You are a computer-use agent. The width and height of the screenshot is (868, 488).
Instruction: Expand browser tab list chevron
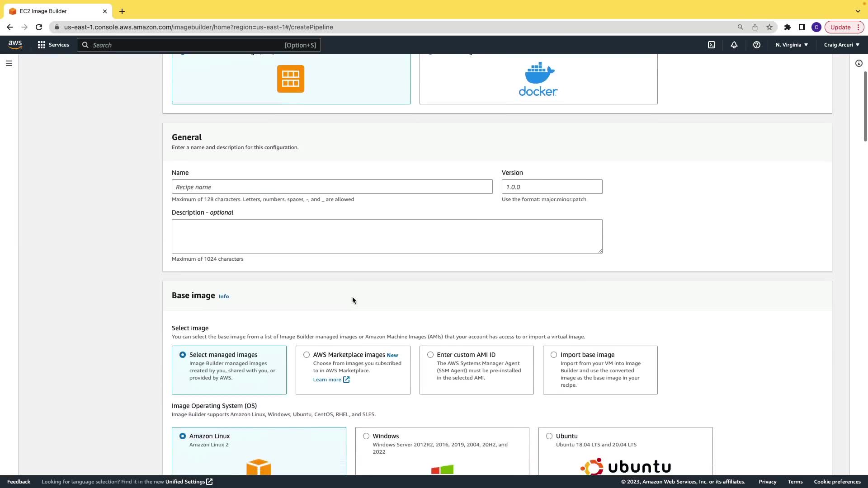click(x=858, y=11)
